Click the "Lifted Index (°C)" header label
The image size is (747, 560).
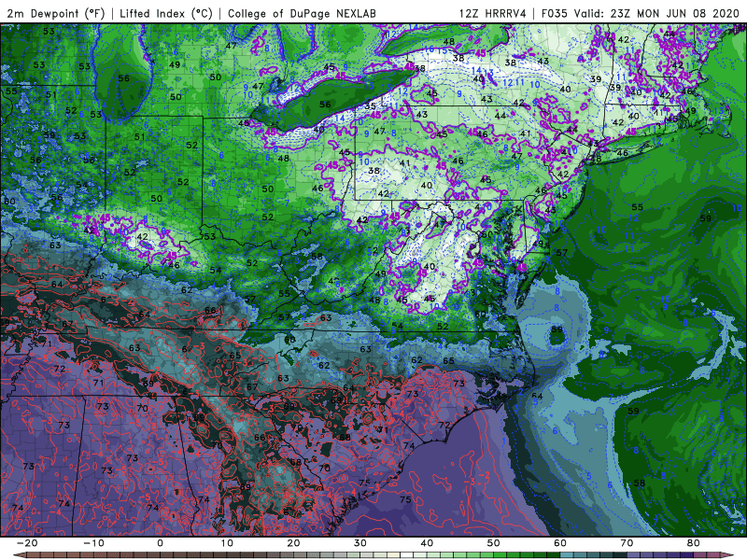pyautogui.click(x=166, y=13)
